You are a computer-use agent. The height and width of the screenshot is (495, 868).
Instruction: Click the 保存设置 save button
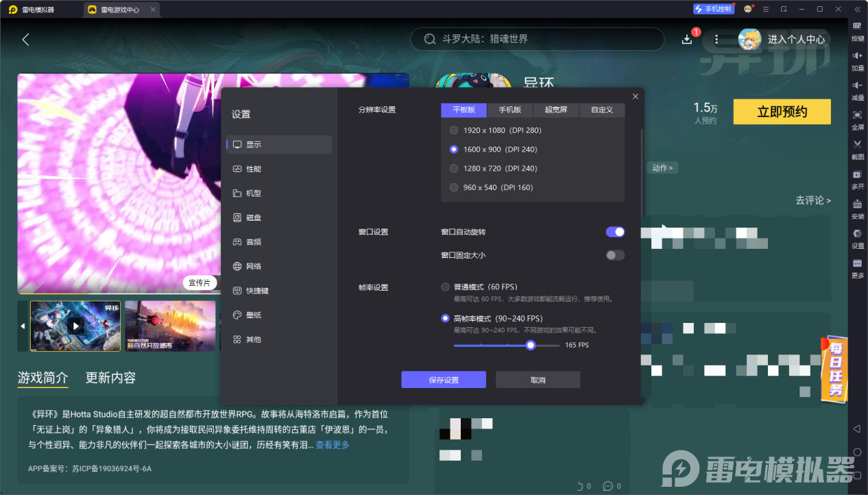click(x=443, y=379)
